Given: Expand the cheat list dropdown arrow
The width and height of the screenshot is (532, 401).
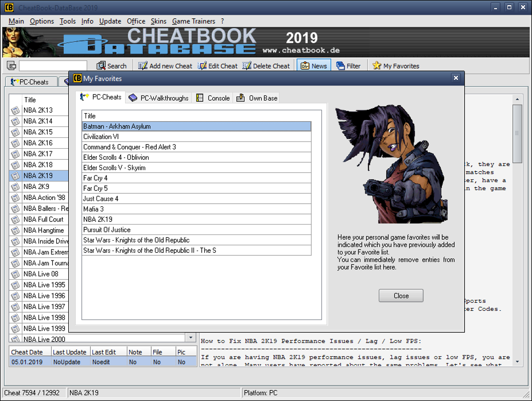Looking at the screenshot, I should coord(191,337).
